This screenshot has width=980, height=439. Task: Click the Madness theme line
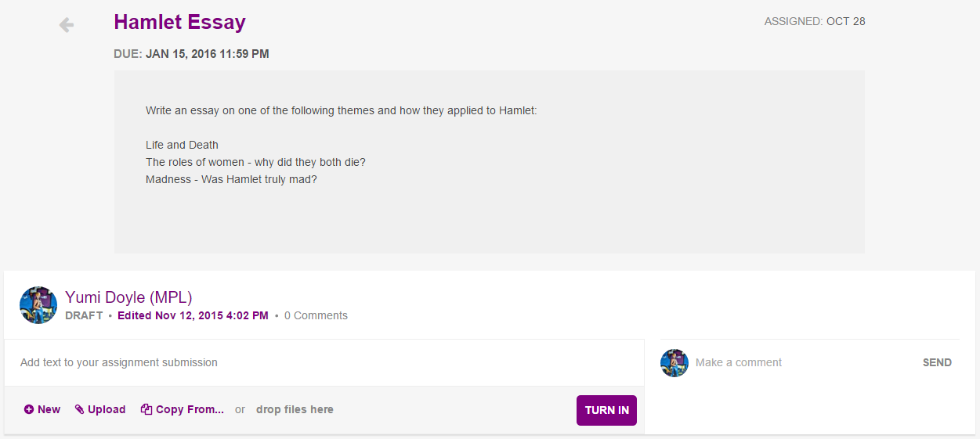pos(231,179)
